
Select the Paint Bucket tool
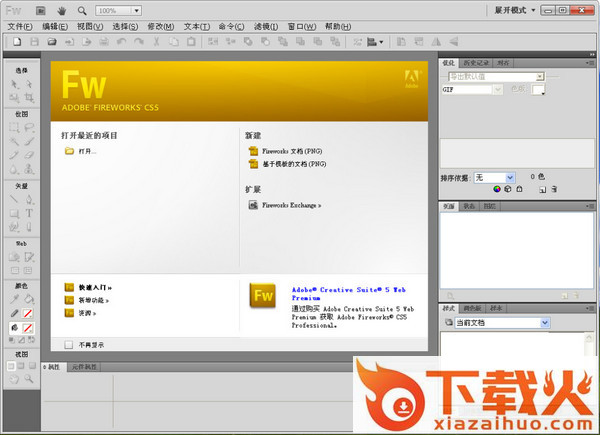coord(29,299)
